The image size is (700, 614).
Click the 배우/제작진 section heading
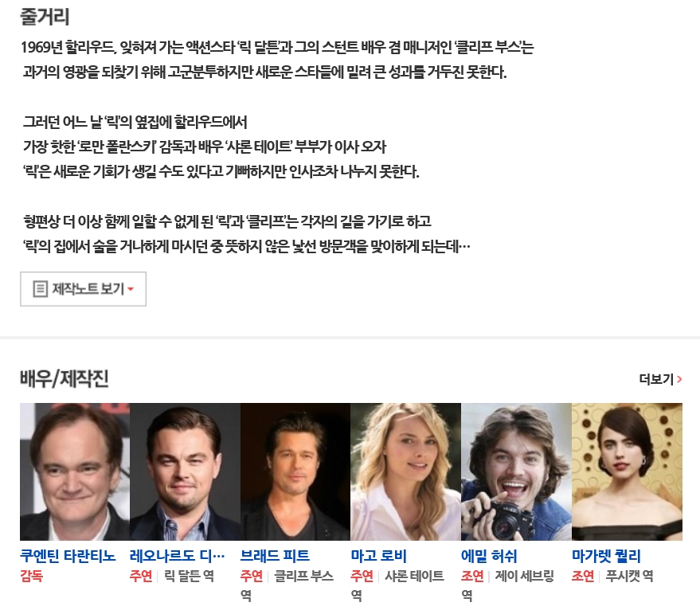[x=65, y=378]
